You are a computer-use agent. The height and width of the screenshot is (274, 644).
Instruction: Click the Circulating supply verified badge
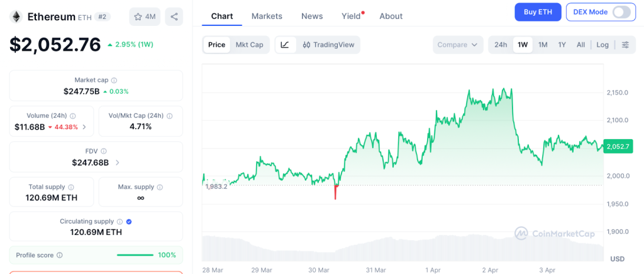tap(129, 222)
